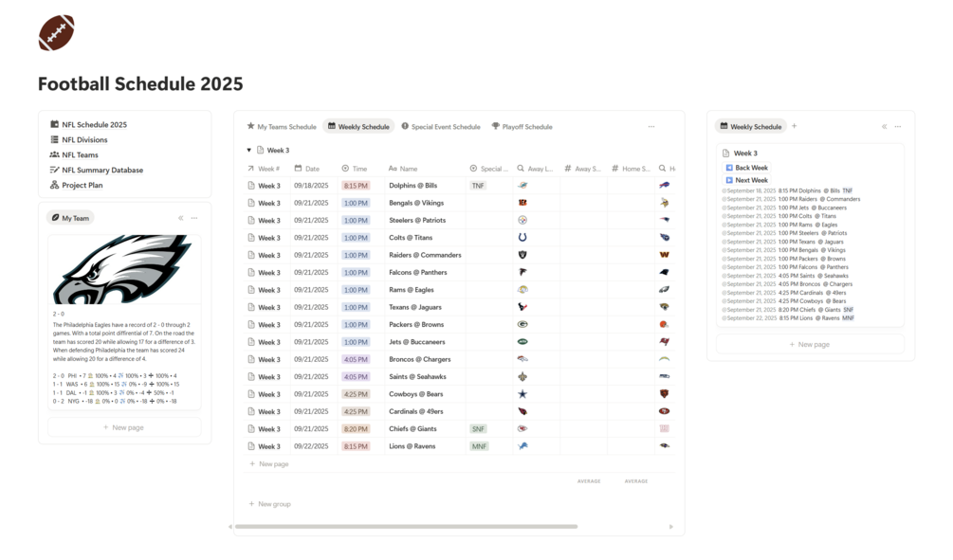This screenshot has width=953, height=560.
Task: Click TNF tag in Dolphins row
Action: [x=478, y=186]
